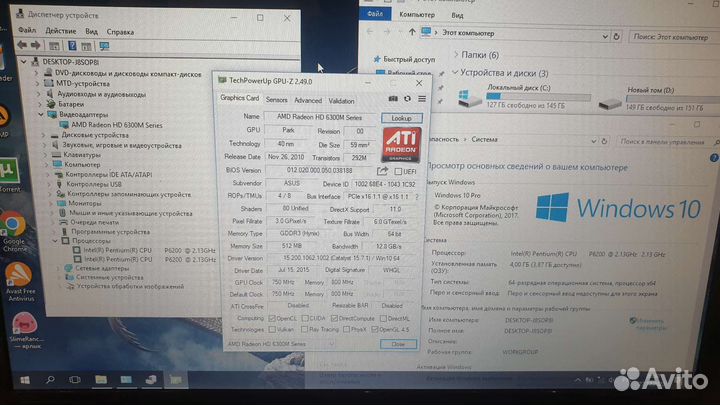Click New Volume (D:) usage bar

tap(673, 99)
